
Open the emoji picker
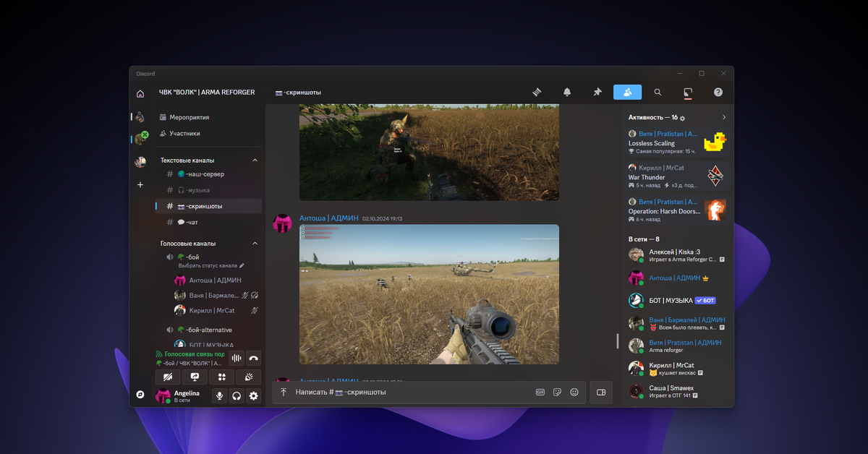[x=574, y=392]
